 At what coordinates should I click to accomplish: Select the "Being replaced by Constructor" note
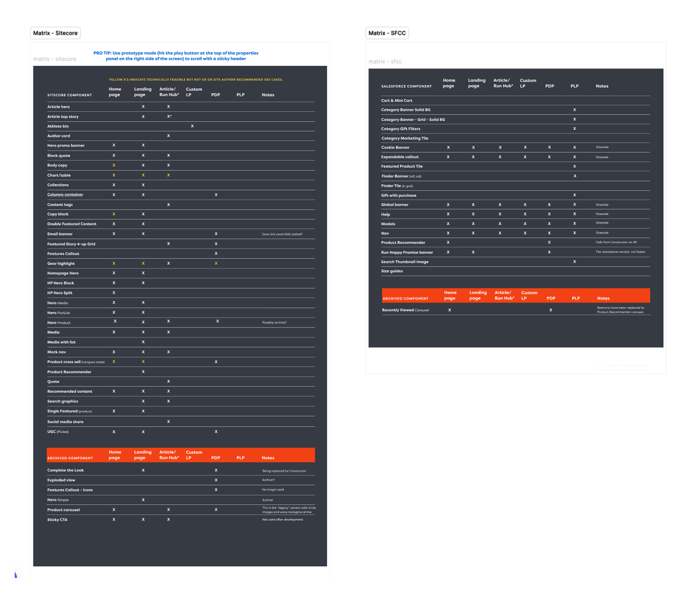click(284, 471)
